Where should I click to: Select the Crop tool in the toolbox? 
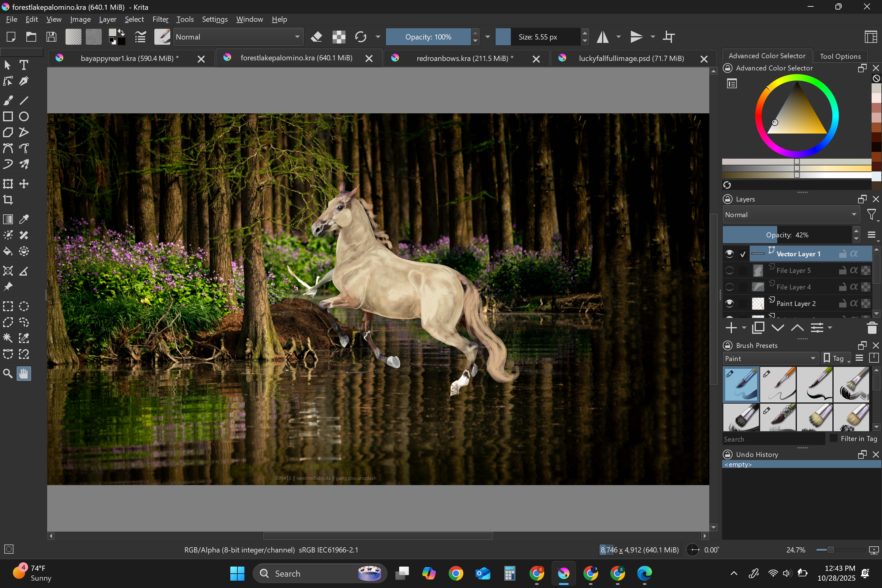tap(8, 200)
